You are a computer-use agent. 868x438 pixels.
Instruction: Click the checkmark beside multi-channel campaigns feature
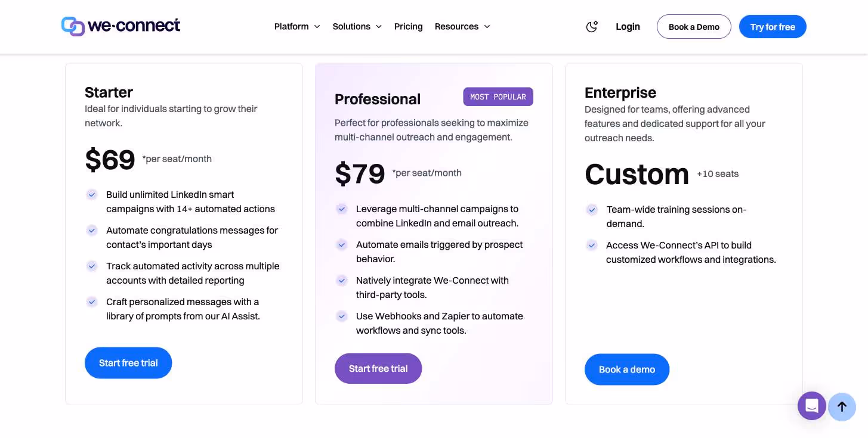tap(342, 209)
